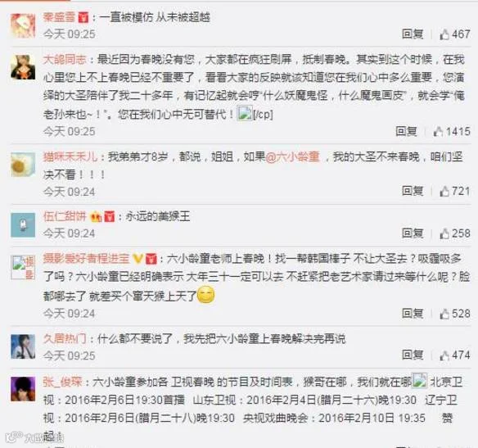Reply to 秦盛雪's comment via 回复

click(x=413, y=34)
